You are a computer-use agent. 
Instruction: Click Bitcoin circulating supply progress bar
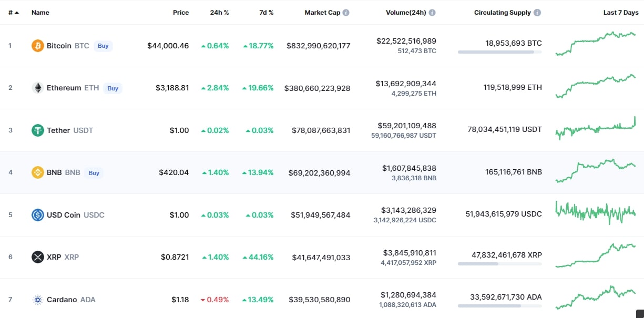499,52
